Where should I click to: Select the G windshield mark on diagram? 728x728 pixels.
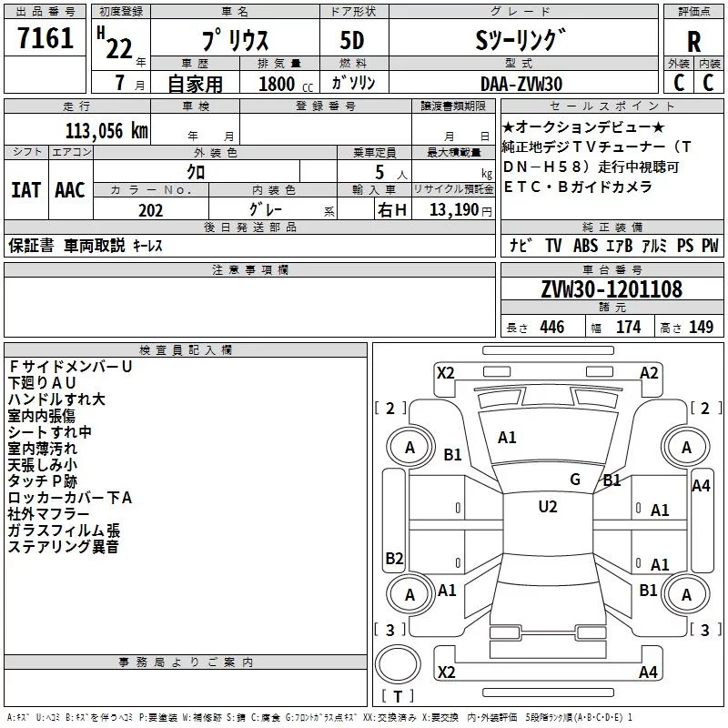click(575, 480)
